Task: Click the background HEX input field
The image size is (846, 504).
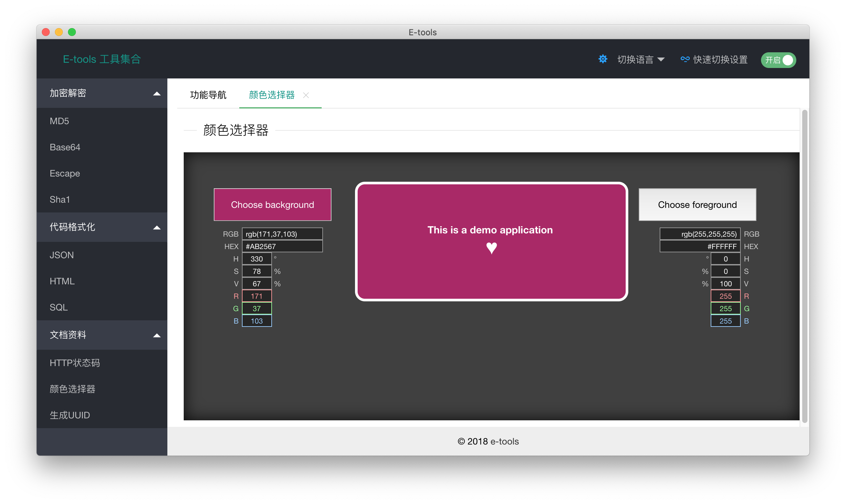Action: pos(282,246)
